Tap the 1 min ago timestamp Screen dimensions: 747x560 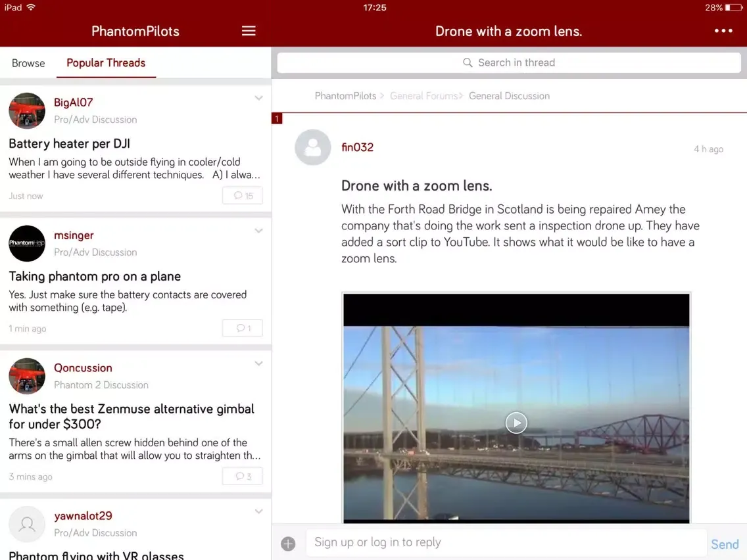pos(27,329)
